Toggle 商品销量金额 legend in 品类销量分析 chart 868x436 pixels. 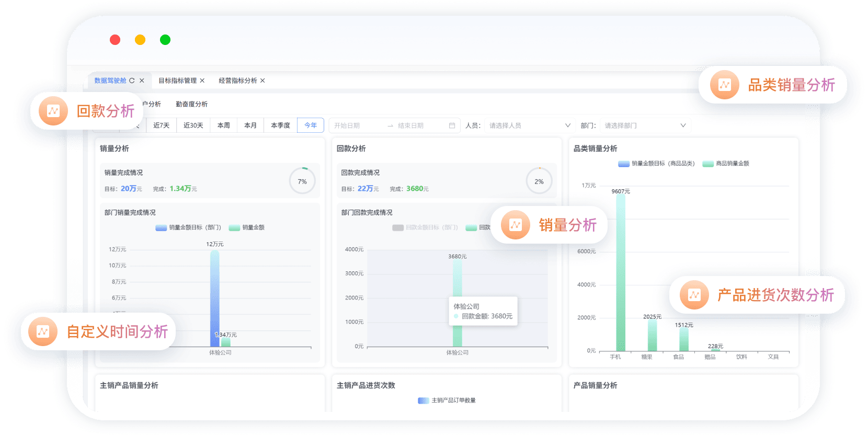click(x=726, y=164)
